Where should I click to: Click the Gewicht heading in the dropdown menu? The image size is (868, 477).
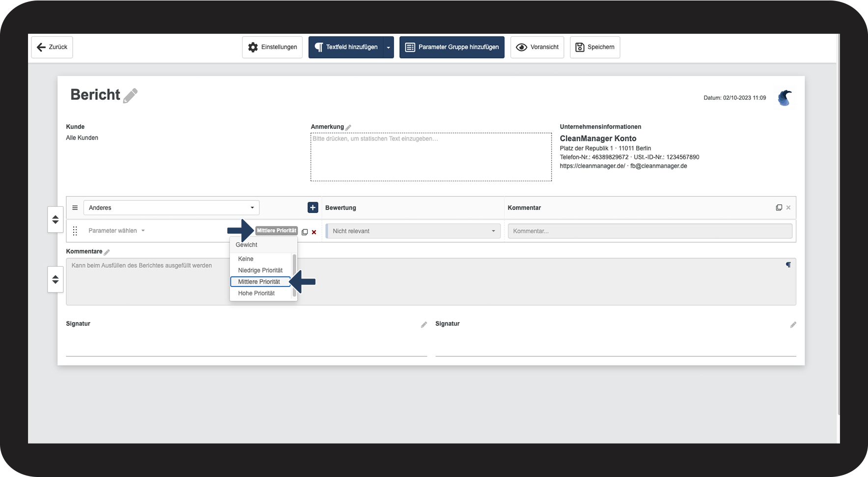pyautogui.click(x=247, y=245)
